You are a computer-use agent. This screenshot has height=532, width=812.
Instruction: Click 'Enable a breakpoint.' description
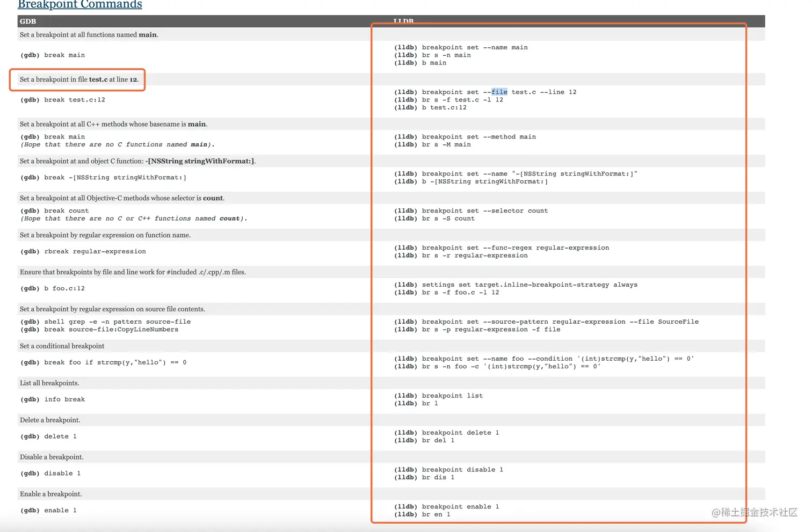click(51, 494)
